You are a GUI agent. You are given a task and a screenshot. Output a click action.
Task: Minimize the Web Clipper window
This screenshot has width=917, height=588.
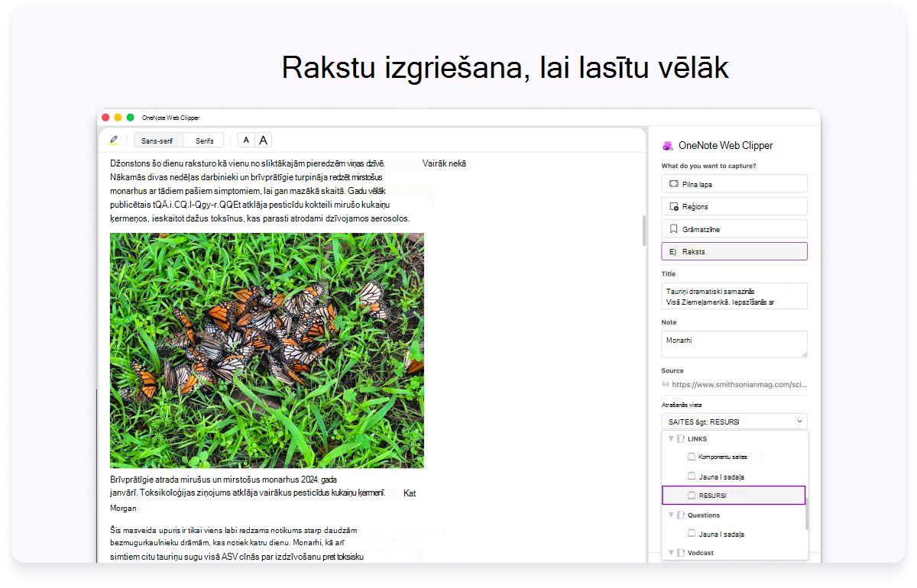[118, 118]
